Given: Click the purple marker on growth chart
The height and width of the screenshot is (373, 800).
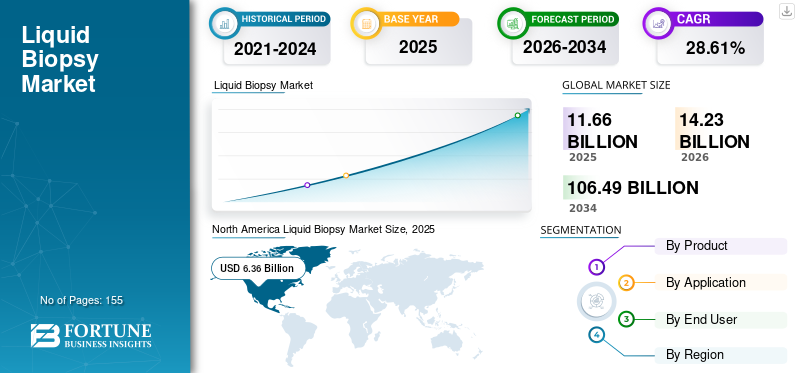Looking at the screenshot, I should tap(307, 185).
